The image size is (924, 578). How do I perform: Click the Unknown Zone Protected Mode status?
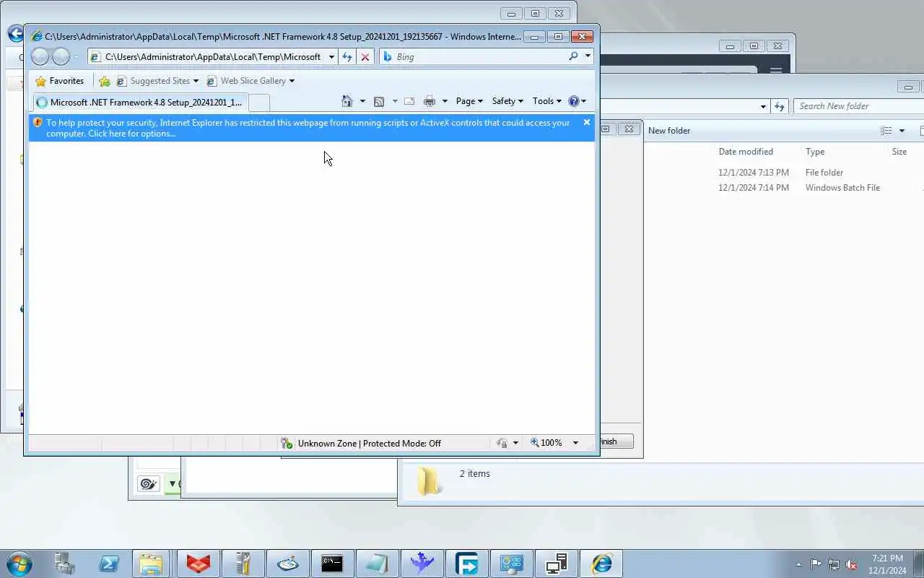click(x=369, y=443)
